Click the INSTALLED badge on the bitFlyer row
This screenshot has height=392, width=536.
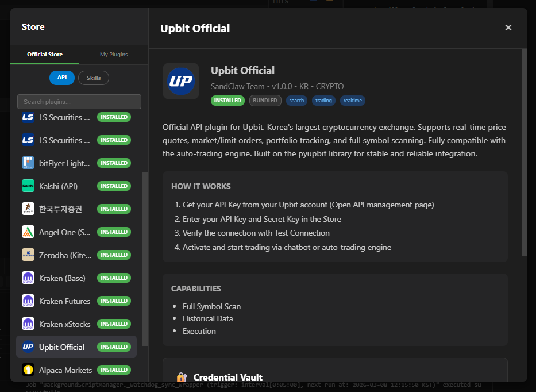pos(114,163)
